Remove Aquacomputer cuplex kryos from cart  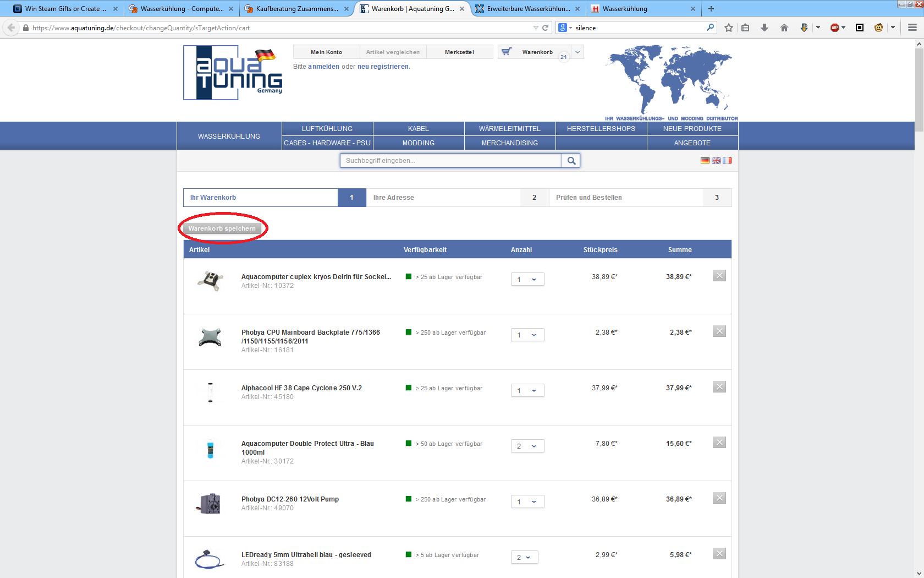point(719,276)
